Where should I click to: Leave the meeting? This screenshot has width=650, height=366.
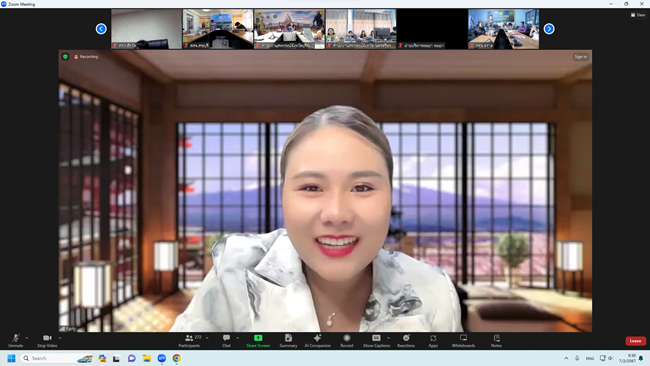coord(635,341)
